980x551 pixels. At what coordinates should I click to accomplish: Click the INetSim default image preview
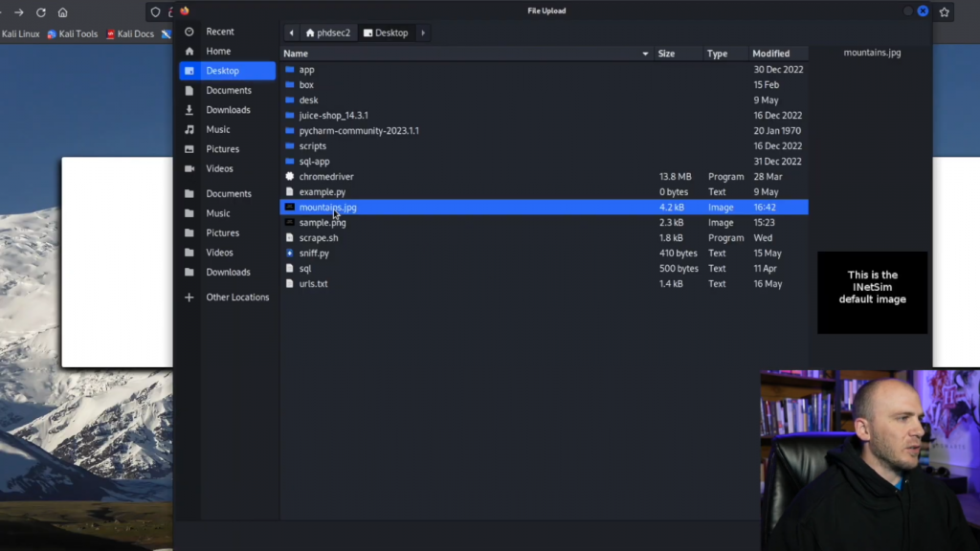click(x=873, y=293)
